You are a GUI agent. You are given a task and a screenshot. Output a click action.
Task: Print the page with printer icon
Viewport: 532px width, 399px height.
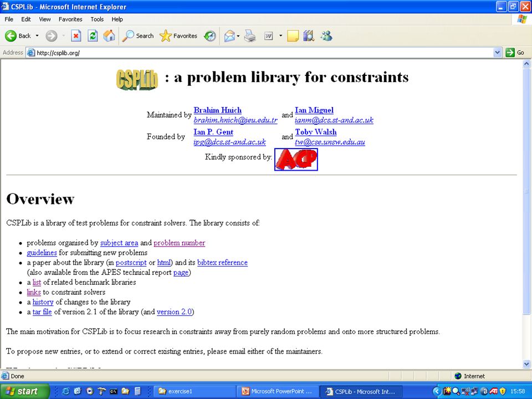pos(250,35)
